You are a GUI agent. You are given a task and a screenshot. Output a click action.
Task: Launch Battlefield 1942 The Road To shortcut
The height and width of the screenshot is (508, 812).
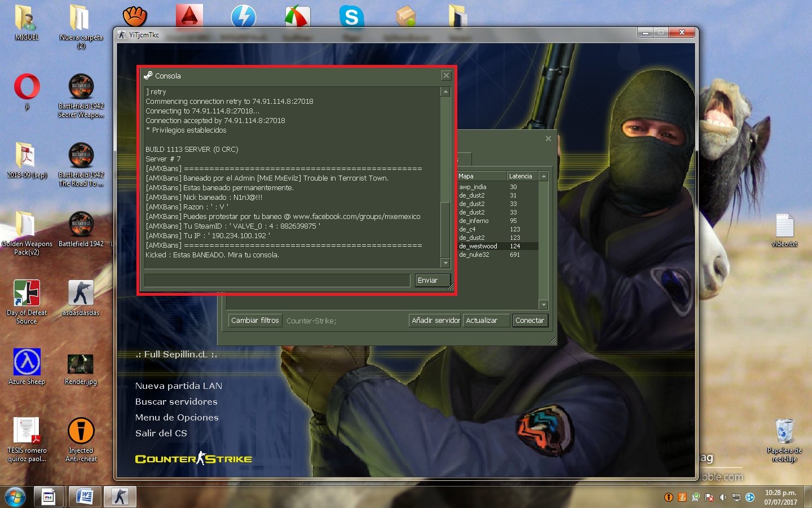point(81,164)
